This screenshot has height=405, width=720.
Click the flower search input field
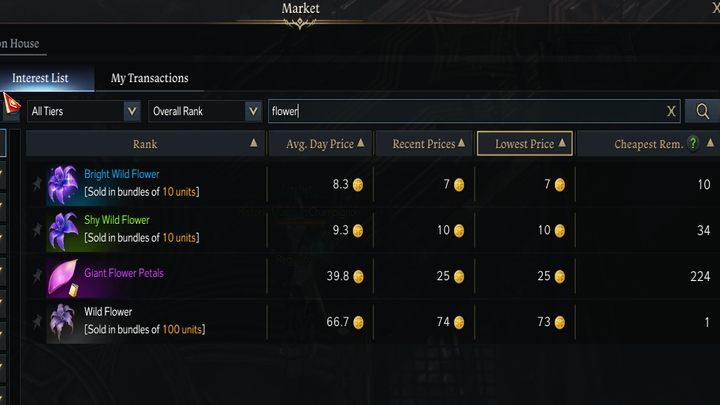tap(460, 111)
